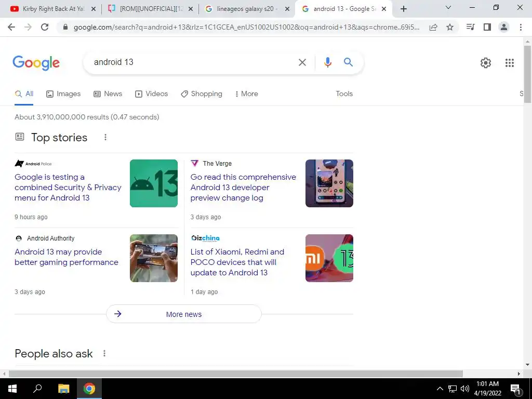This screenshot has height=399, width=532.
Task: Click the scroll right arrow of horizontal scrollbar
Action: tap(519, 374)
